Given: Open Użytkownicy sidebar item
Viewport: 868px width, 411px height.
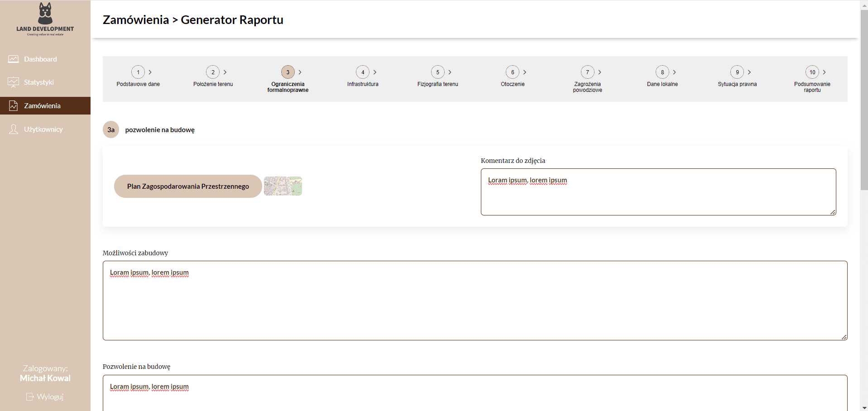Looking at the screenshot, I should [45, 129].
